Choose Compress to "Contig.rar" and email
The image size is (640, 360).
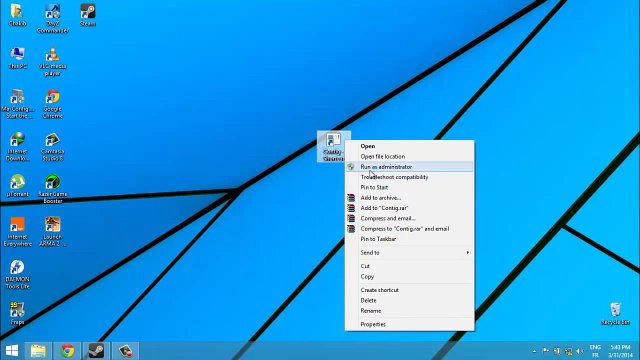(409, 229)
